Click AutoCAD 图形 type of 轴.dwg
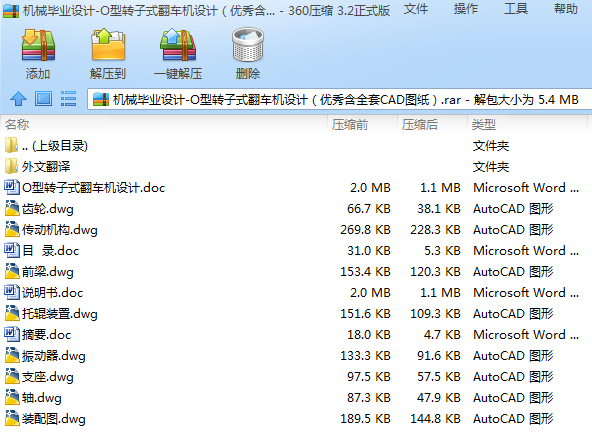Screen dimensions: 592x438 [513, 398]
